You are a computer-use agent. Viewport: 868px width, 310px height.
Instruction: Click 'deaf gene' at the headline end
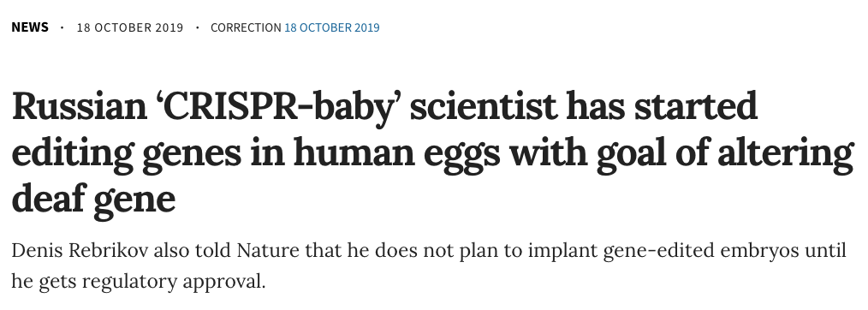(93, 199)
